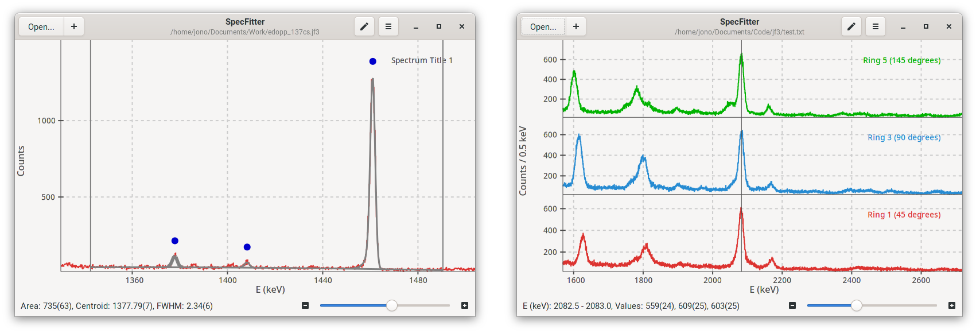Maximize the right SpecFitter window

click(926, 26)
